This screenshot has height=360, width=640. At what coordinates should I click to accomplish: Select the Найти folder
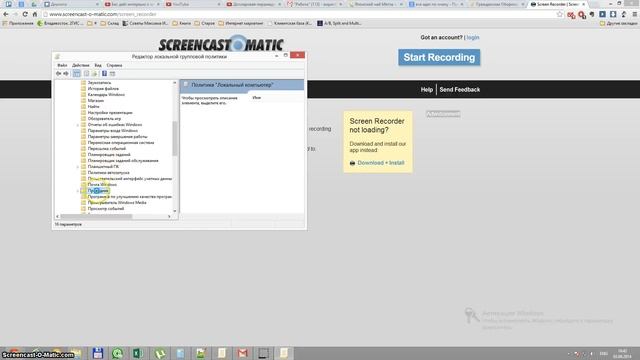click(93, 107)
